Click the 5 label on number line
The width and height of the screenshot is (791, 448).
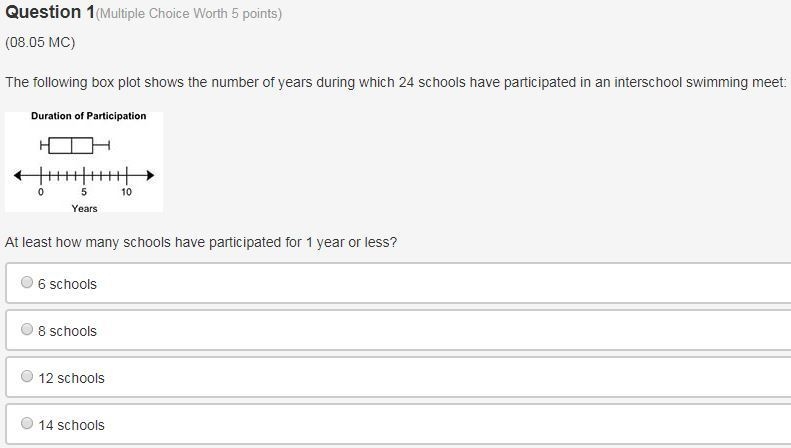click(x=84, y=192)
